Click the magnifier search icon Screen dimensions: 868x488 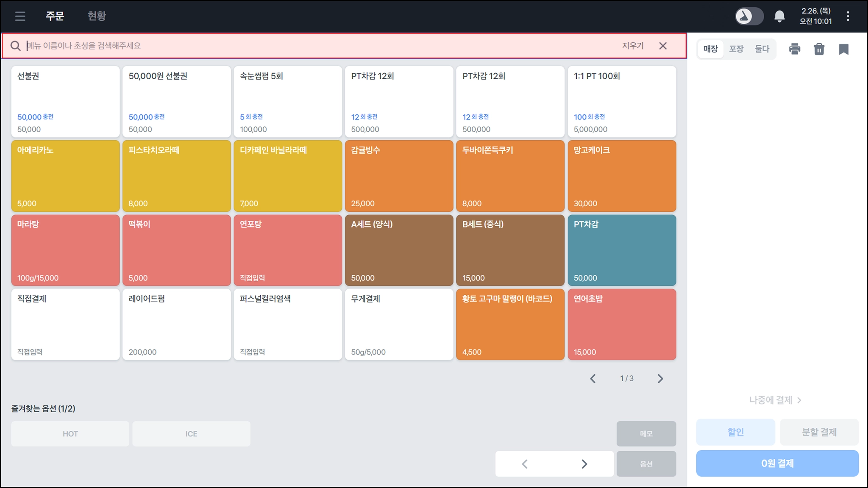(16, 46)
